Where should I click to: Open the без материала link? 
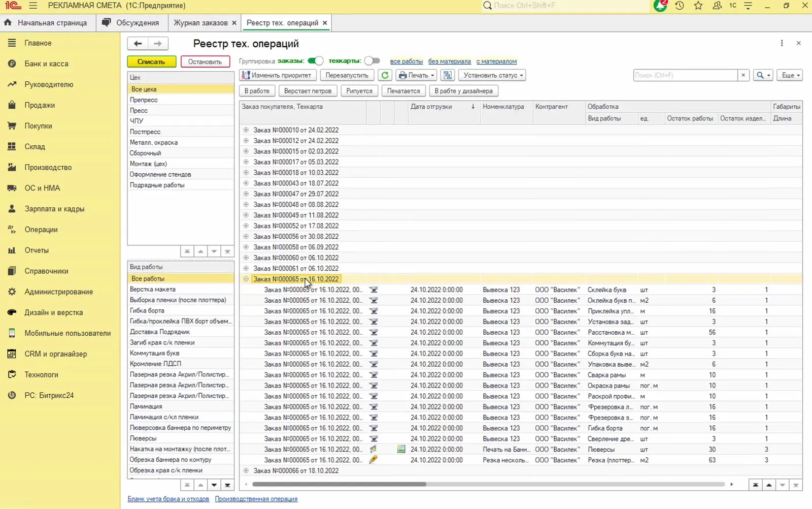pyautogui.click(x=449, y=61)
